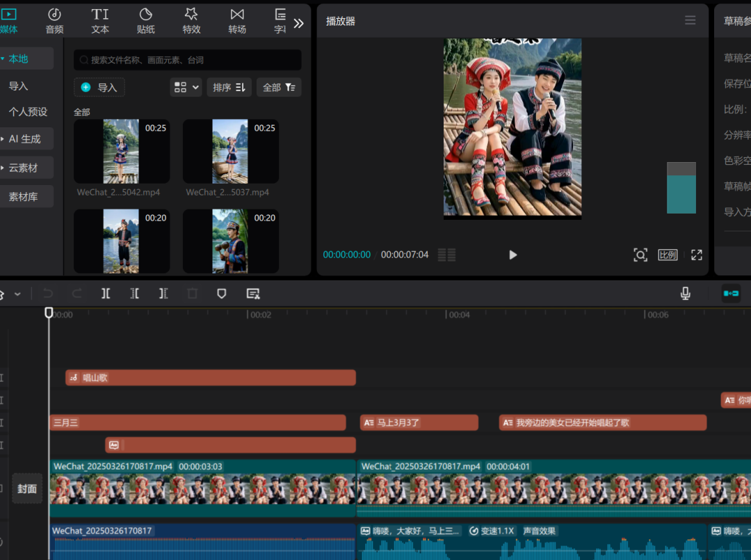Click the 声音效果 sound effect label

(x=540, y=531)
